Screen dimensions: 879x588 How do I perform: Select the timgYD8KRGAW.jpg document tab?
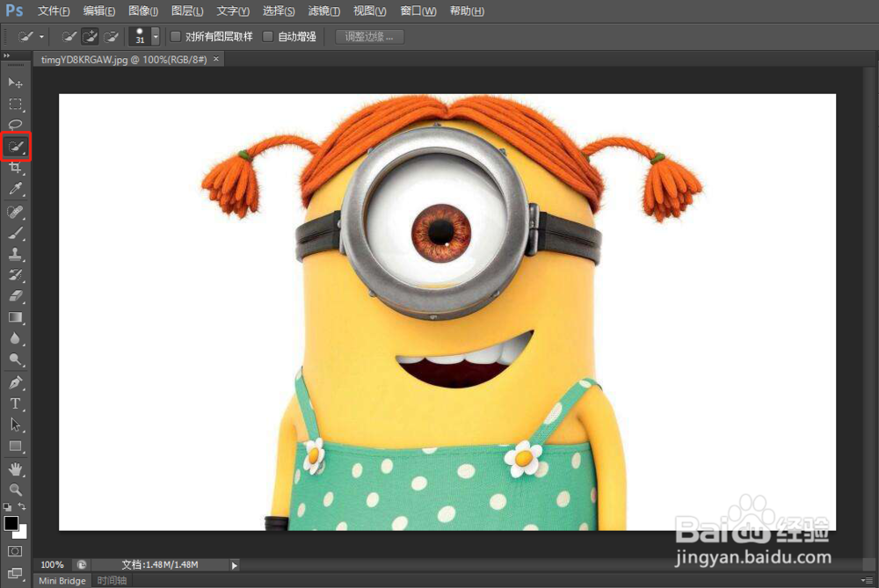pos(124,60)
